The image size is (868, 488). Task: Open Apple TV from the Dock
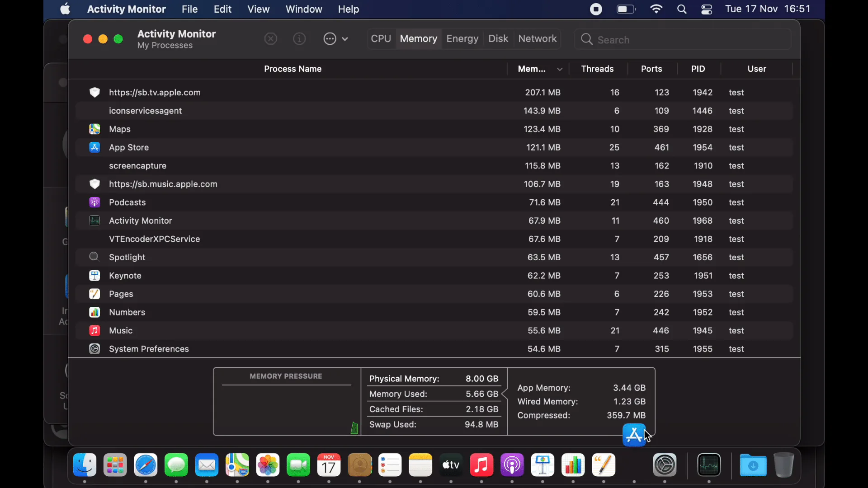pyautogui.click(x=451, y=465)
